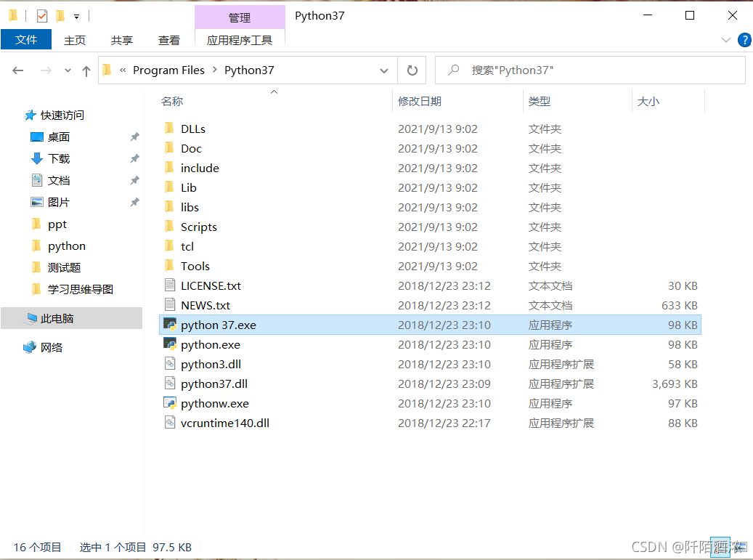753x560 pixels.
Task: Expand the ribbon with the chevron
Action: pos(726,40)
